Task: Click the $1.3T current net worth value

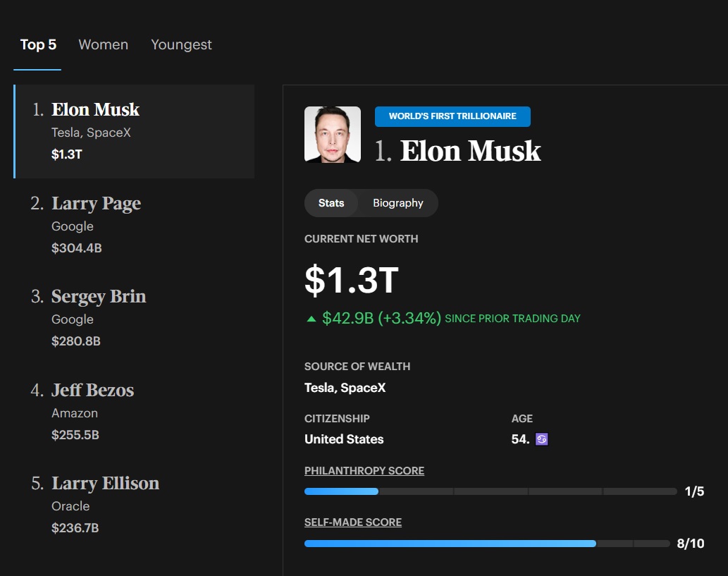Action: pos(352,280)
